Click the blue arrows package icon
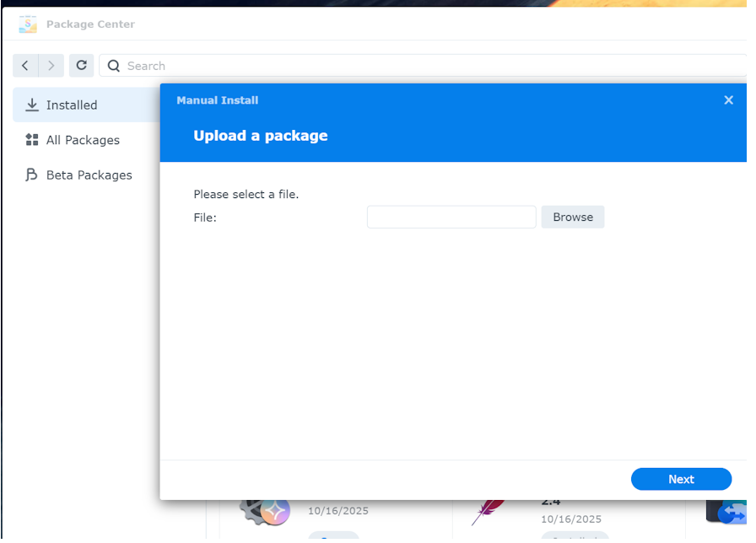The width and height of the screenshot is (756, 543). pos(726,511)
